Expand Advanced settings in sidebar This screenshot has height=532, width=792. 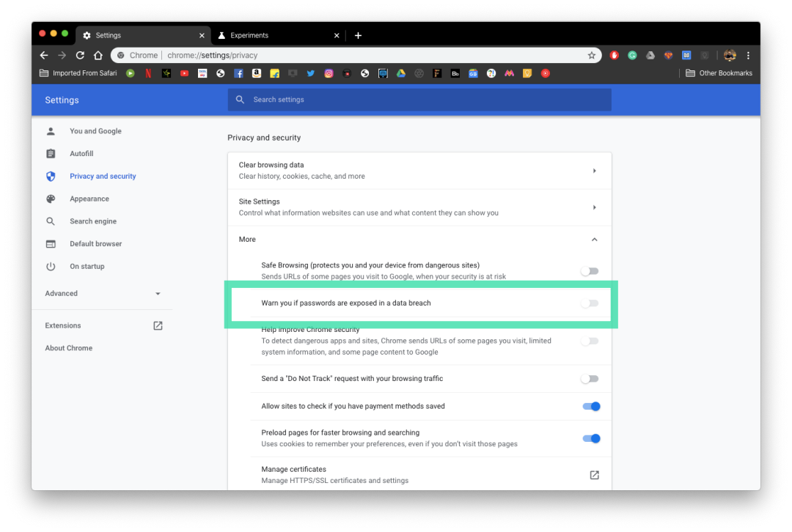(103, 293)
